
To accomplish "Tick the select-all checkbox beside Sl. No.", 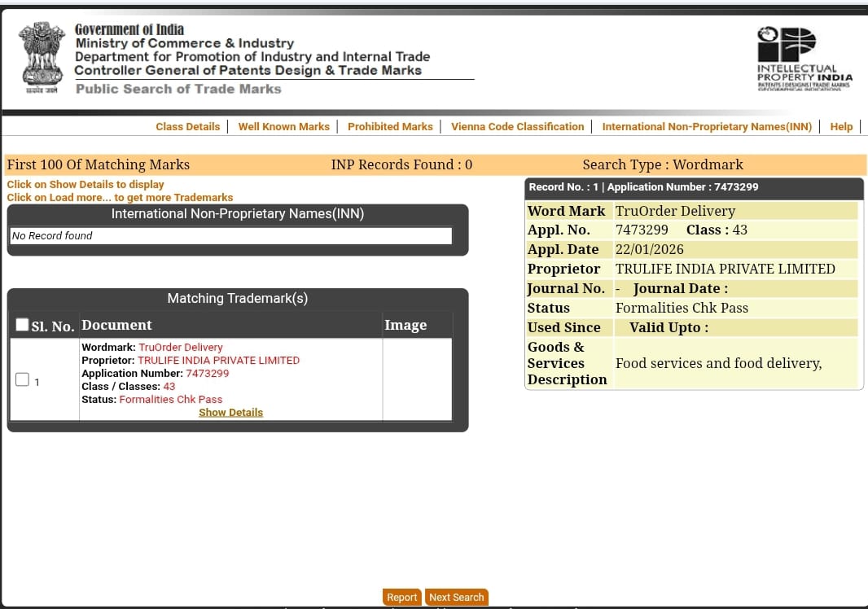I will tap(23, 325).
